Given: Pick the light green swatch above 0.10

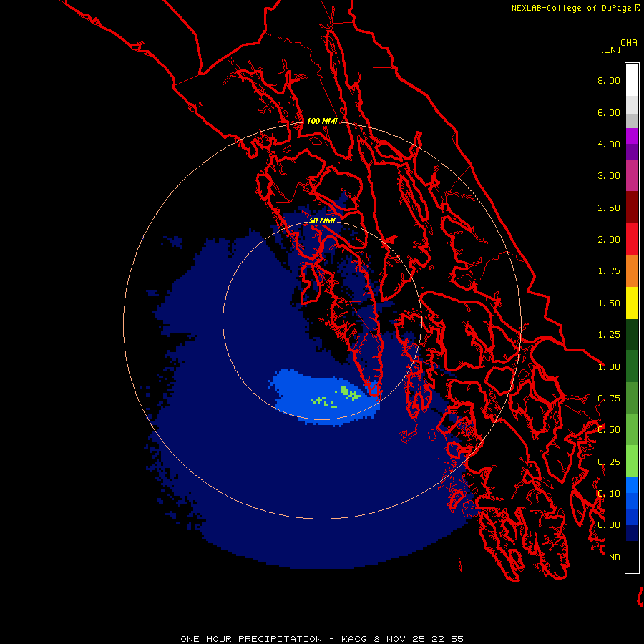Looking at the screenshot, I should [632, 462].
